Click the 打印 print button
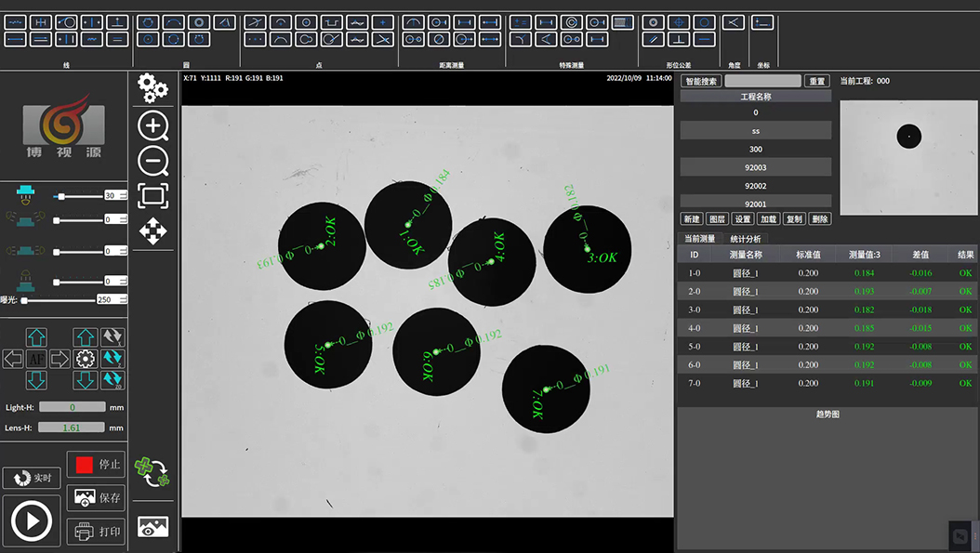 point(97,531)
